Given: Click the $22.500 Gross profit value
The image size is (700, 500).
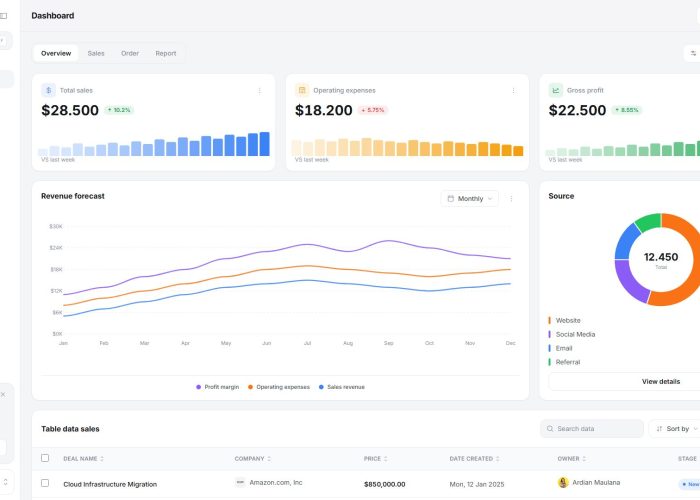Looking at the screenshot, I should (577, 110).
